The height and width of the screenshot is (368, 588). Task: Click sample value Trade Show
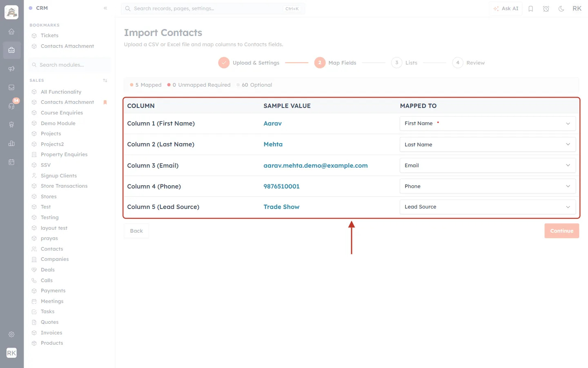(x=281, y=207)
